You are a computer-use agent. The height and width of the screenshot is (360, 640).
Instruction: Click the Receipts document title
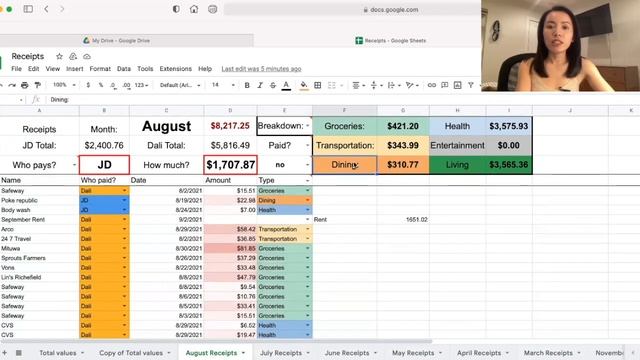tap(27, 56)
